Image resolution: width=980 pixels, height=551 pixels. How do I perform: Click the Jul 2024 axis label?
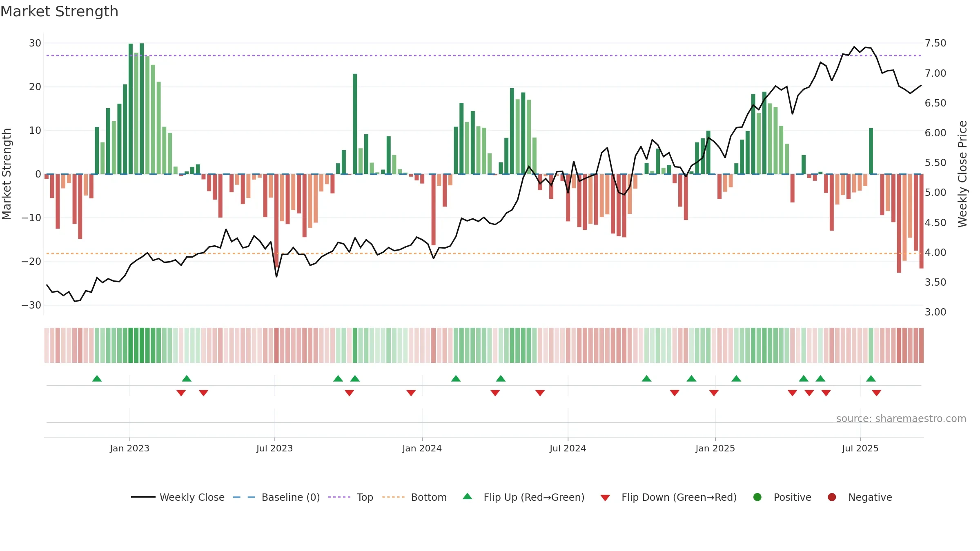pyautogui.click(x=568, y=448)
